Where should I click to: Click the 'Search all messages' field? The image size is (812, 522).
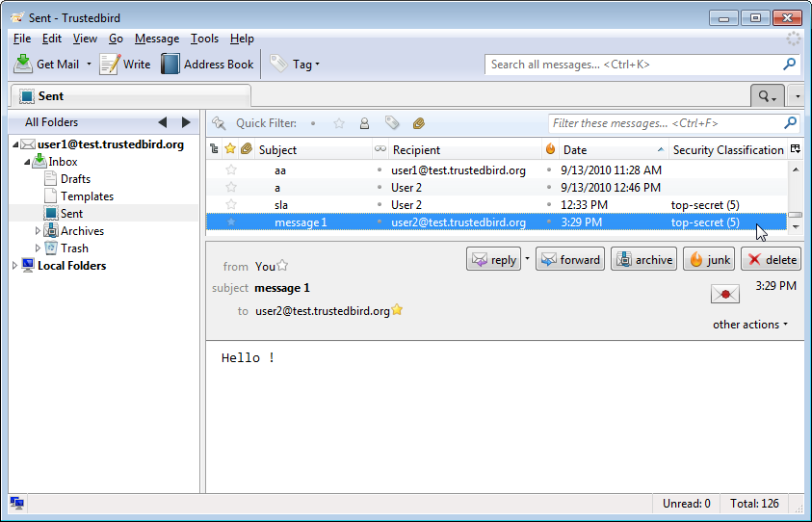(634, 65)
